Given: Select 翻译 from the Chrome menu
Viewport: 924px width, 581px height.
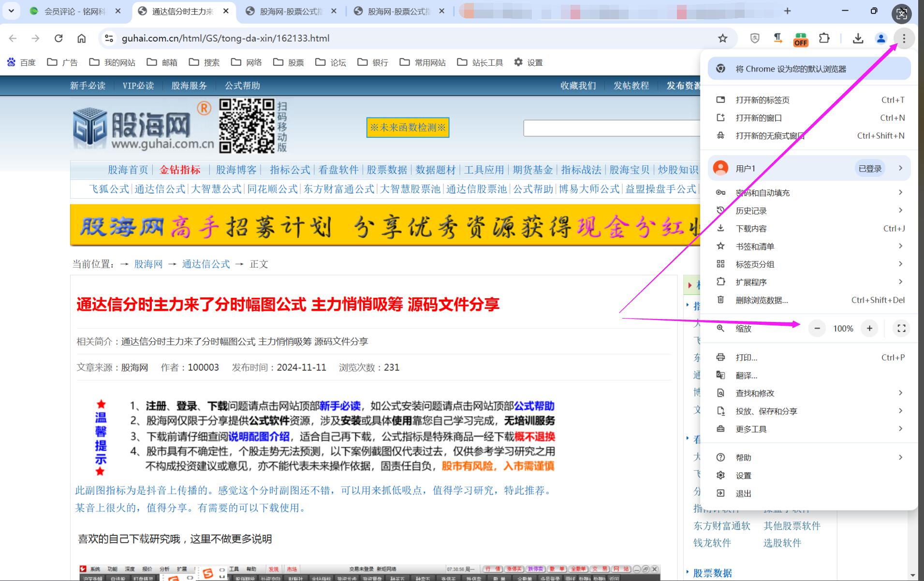Looking at the screenshot, I should [810, 376].
